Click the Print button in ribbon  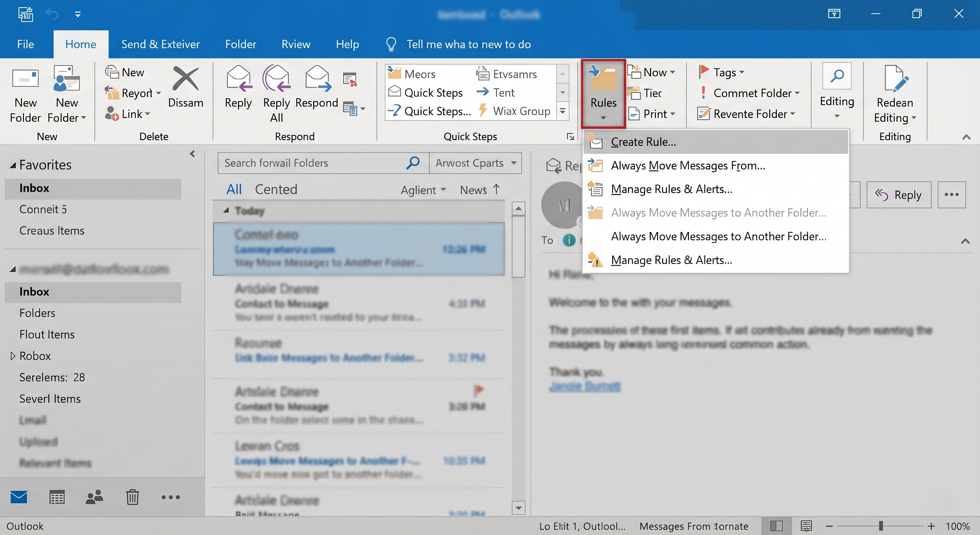[651, 114]
